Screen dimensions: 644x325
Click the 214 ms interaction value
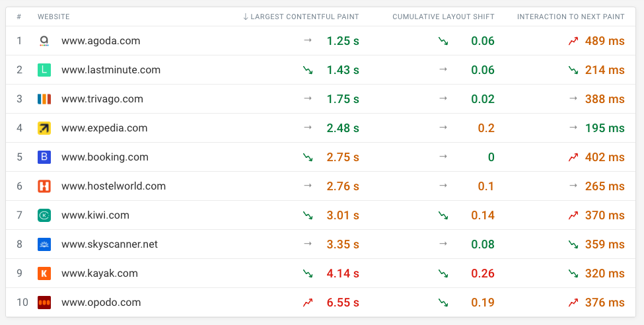click(x=604, y=70)
